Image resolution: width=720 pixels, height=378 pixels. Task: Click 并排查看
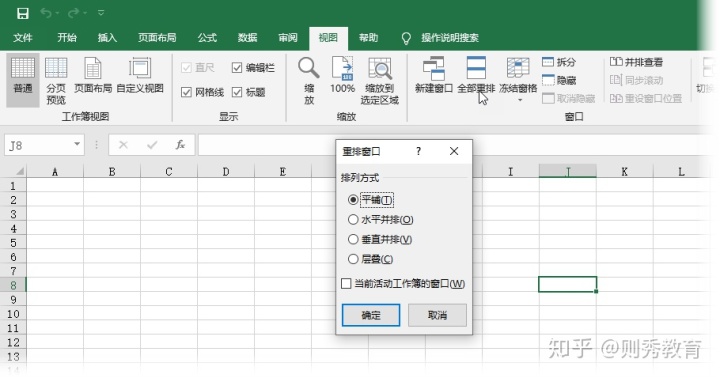pos(636,62)
